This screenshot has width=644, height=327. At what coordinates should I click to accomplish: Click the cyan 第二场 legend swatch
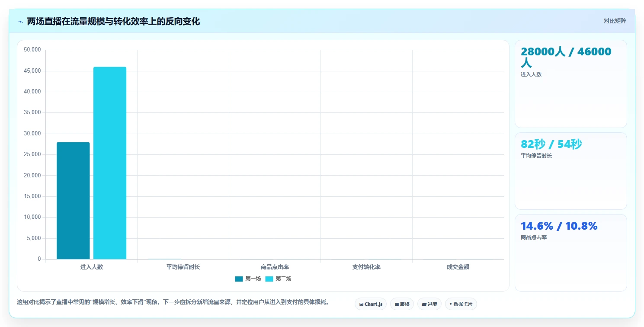pyautogui.click(x=269, y=279)
